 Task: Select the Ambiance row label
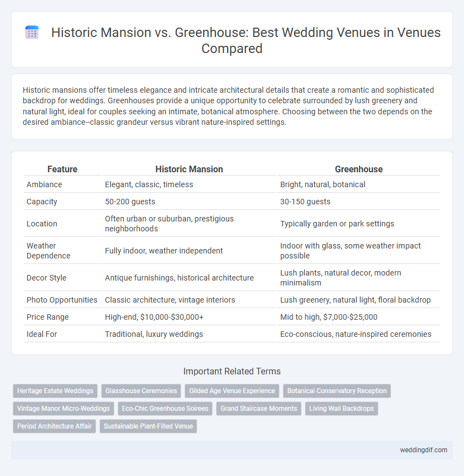[x=44, y=184]
